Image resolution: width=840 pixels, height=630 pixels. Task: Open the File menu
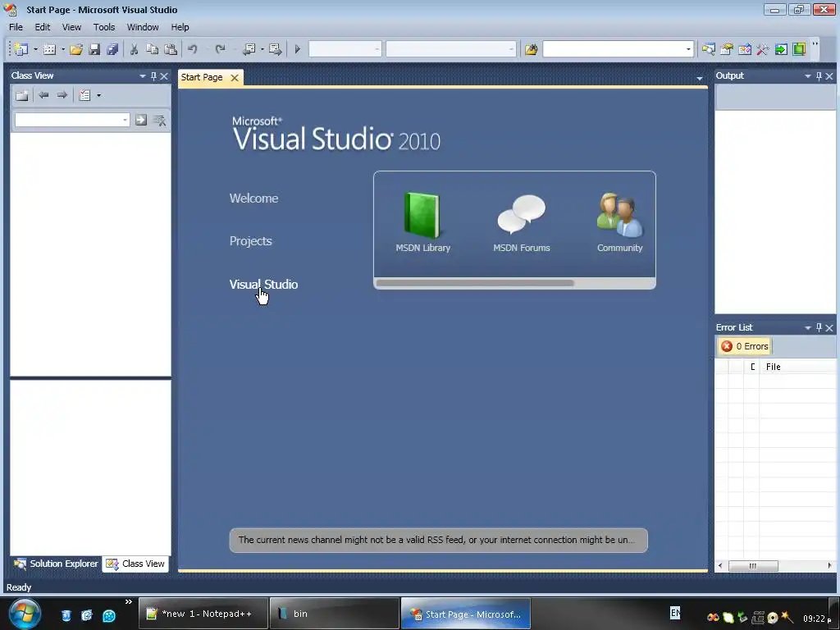[16, 27]
